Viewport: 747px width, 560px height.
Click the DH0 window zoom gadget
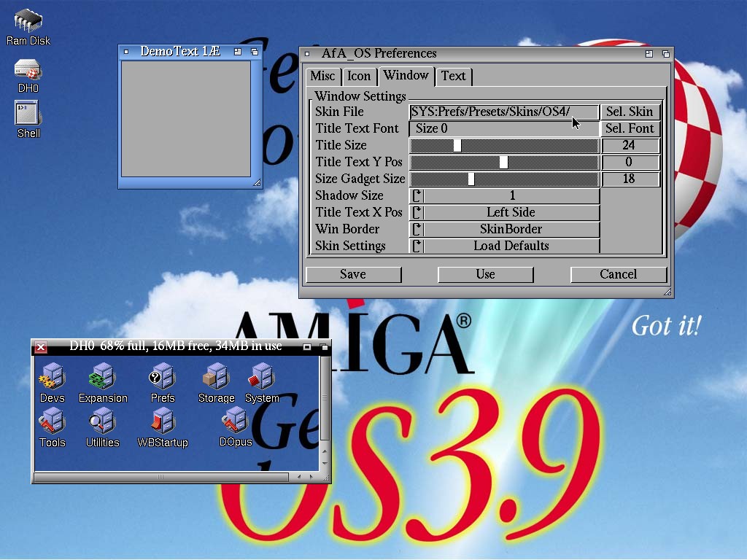[x=307, y=347]
